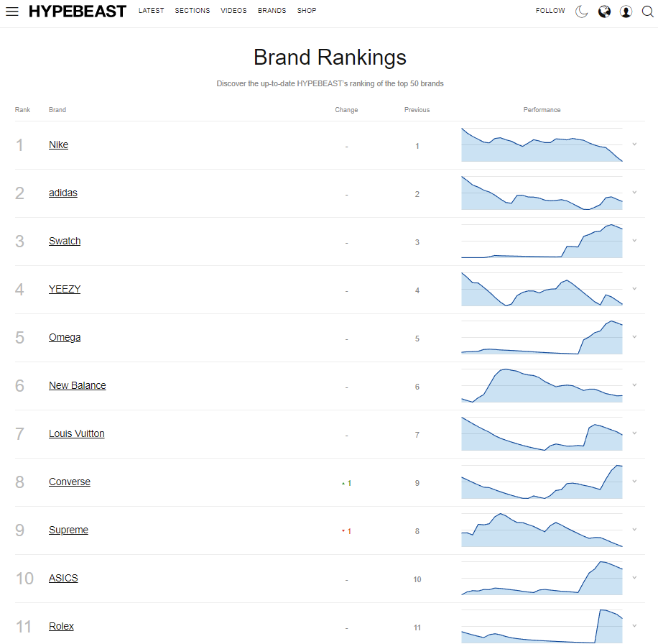Open the New Balance brand link
The height and width of the screenshot is (644, 658).
coord(78,386)
